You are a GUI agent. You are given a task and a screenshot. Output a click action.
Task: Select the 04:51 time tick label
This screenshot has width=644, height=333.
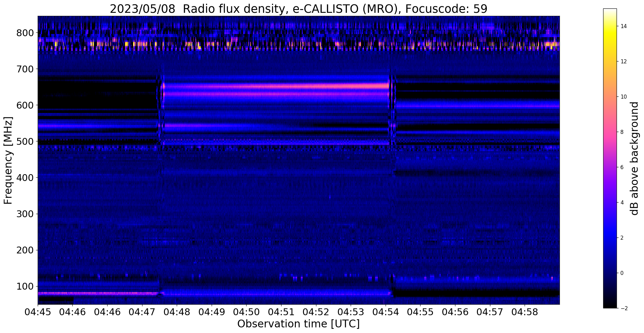[281, 312]
